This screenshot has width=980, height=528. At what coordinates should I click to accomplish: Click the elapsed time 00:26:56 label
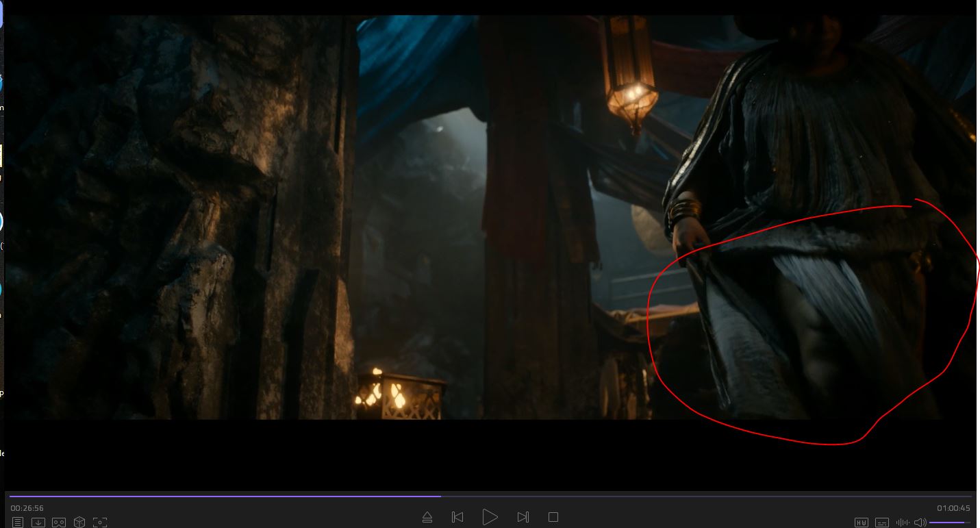[27, 508]
